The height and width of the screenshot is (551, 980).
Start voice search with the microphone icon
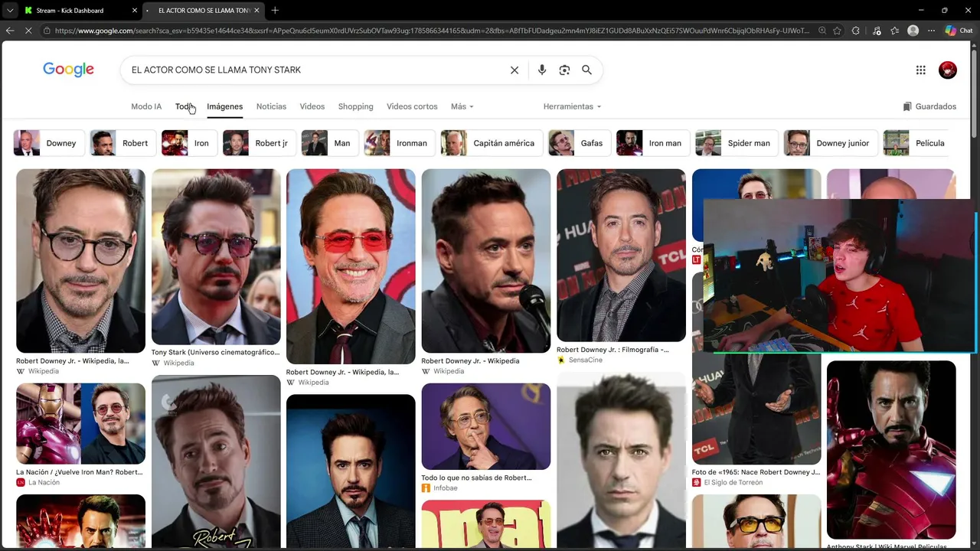click(542, 70)
